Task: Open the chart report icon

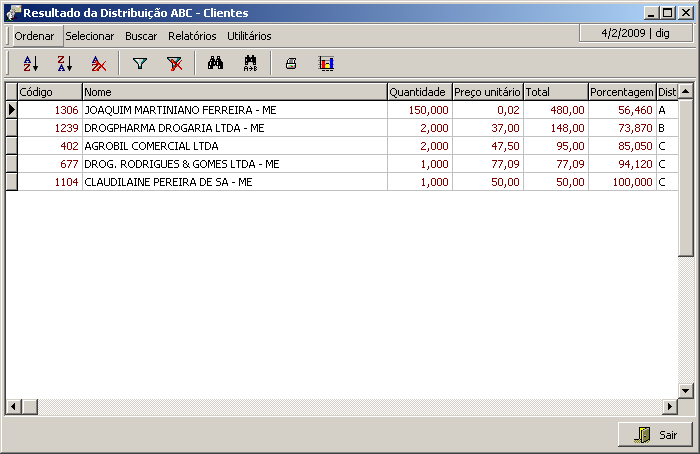Action: (326, 64)
